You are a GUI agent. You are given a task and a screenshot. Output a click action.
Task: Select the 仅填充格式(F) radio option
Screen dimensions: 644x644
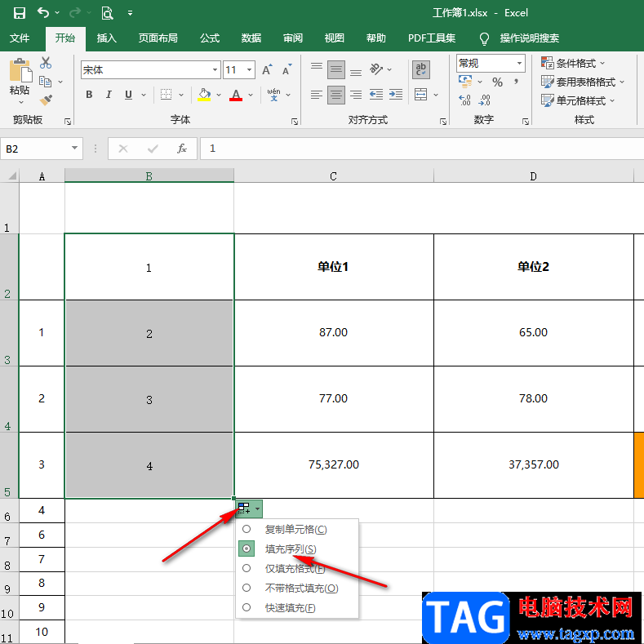[x=246, y=568]
